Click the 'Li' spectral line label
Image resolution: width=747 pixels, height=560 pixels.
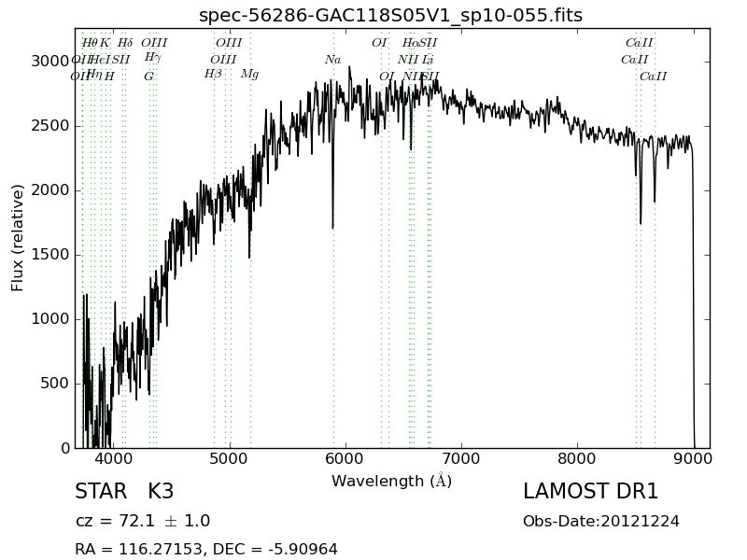click(428, 60)
